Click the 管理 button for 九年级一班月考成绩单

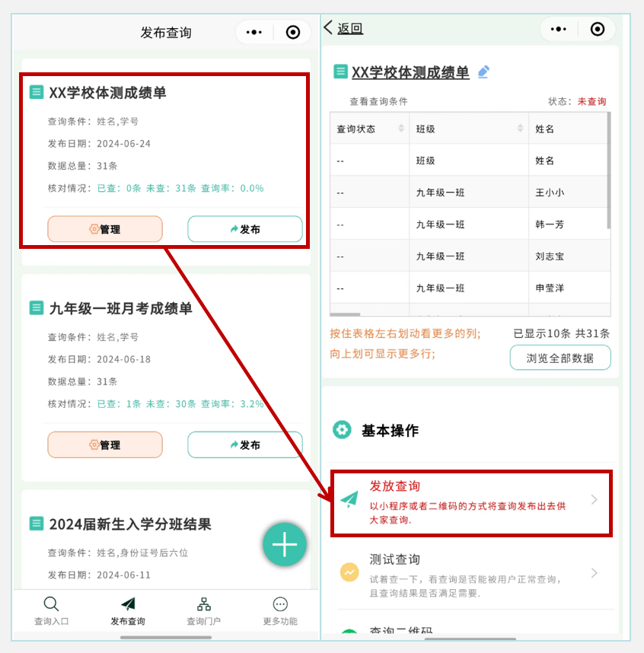tap(105, 444)
